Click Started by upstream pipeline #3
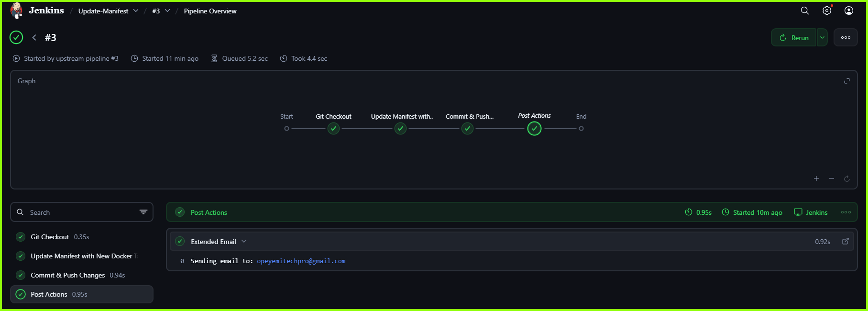The width and height of the screenshot is (868, 311). 71,58
